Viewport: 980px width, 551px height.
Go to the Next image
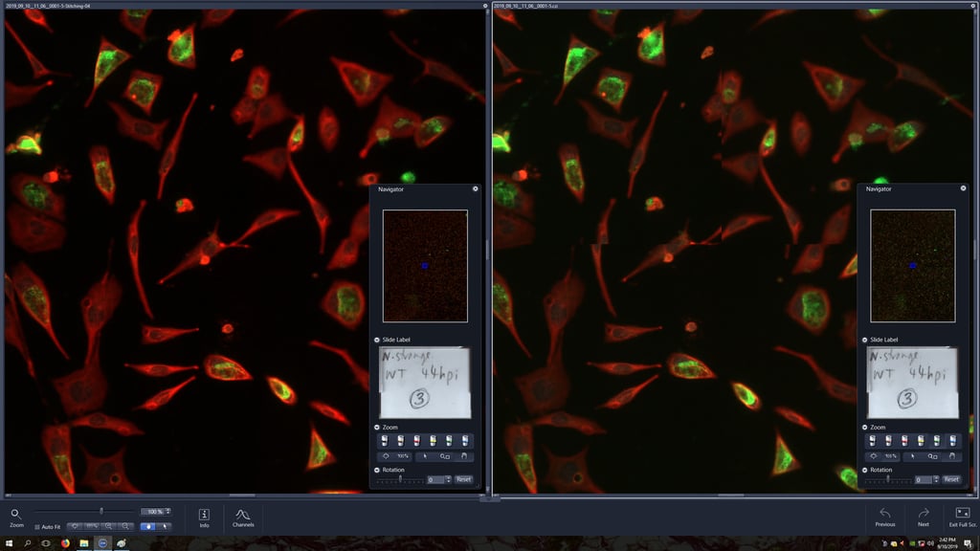click(924, 518)
